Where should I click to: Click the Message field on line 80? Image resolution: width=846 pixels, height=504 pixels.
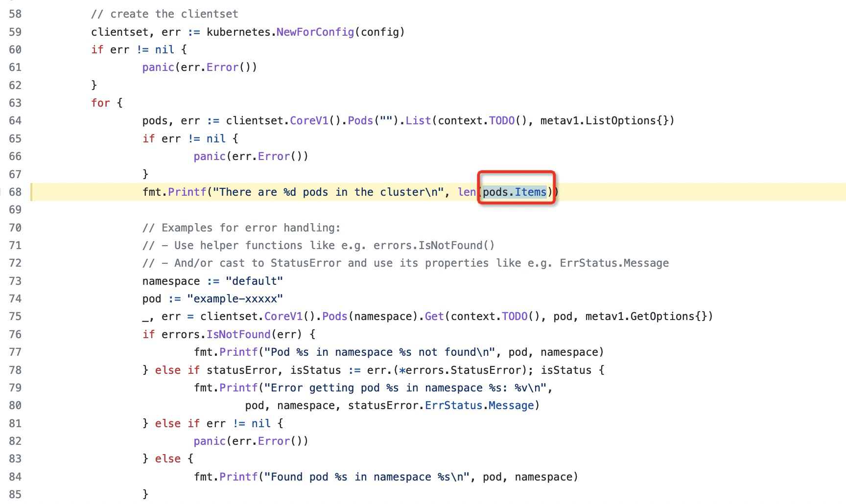pyautogui.click(x=512, y=405)
